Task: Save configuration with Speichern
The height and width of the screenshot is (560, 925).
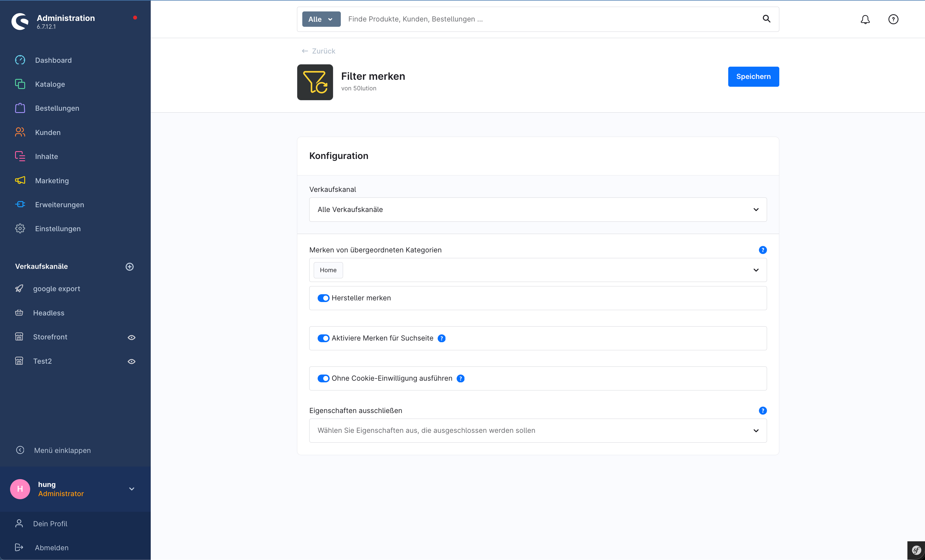Action: click(753, 76)
